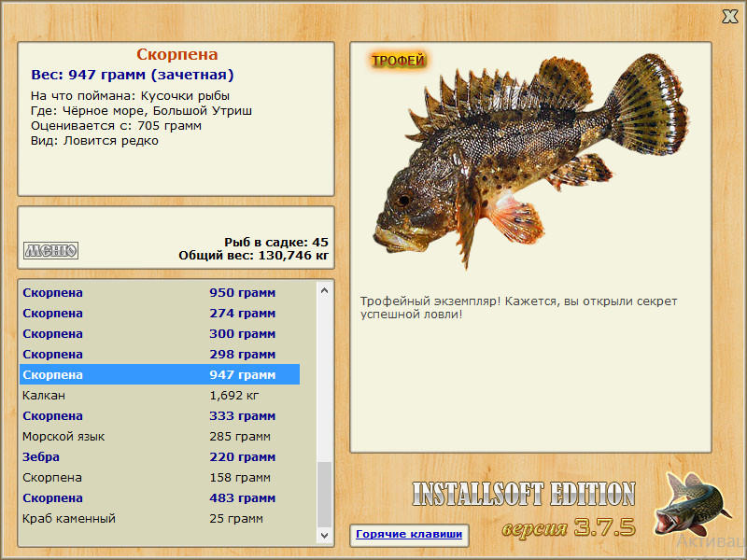Image resolution: width=747 pixels, height=560 pixels.
Task: Click the Общий вес: 130,746 кг text
Action: (253, 255)
